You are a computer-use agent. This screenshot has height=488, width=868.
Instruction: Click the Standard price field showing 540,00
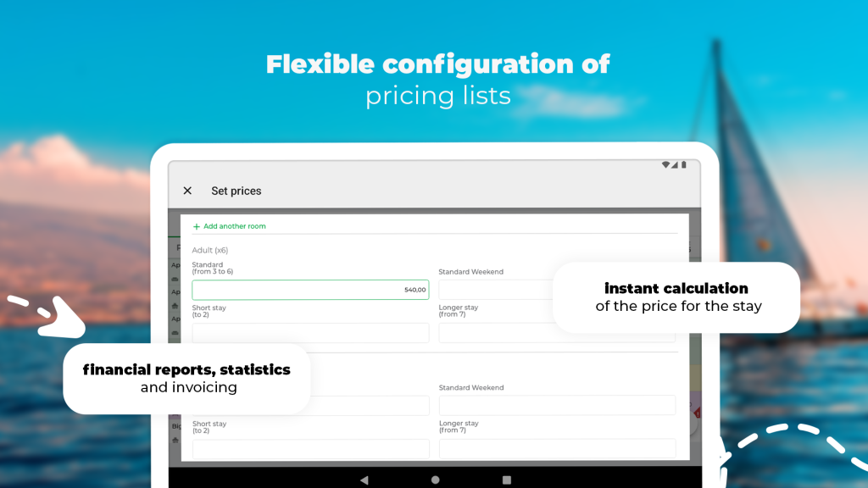[x=310, y=290]
